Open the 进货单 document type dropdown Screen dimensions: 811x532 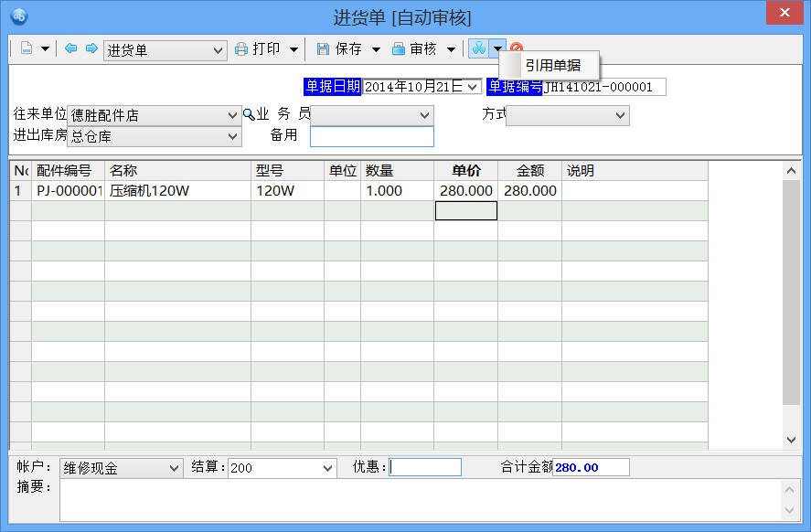pos(219,50)
